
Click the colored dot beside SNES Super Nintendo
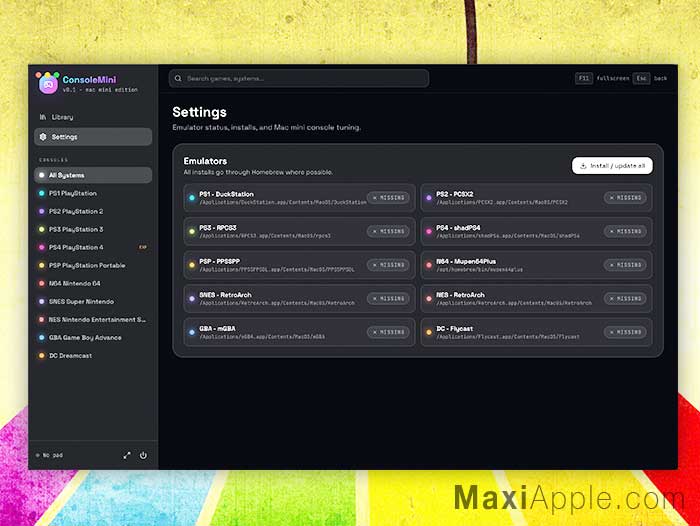pyautogui.click(x=42, y=301)
